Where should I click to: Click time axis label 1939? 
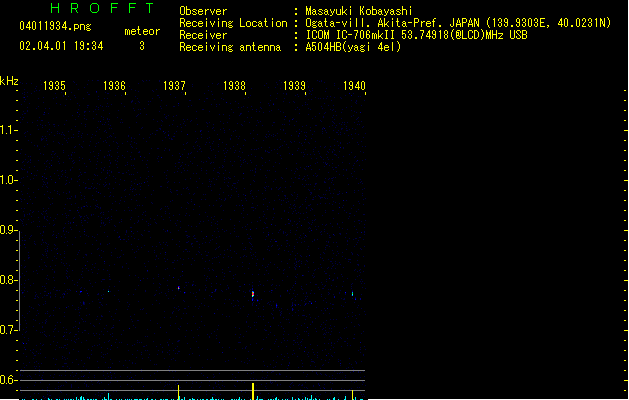[x=294, y=86]
